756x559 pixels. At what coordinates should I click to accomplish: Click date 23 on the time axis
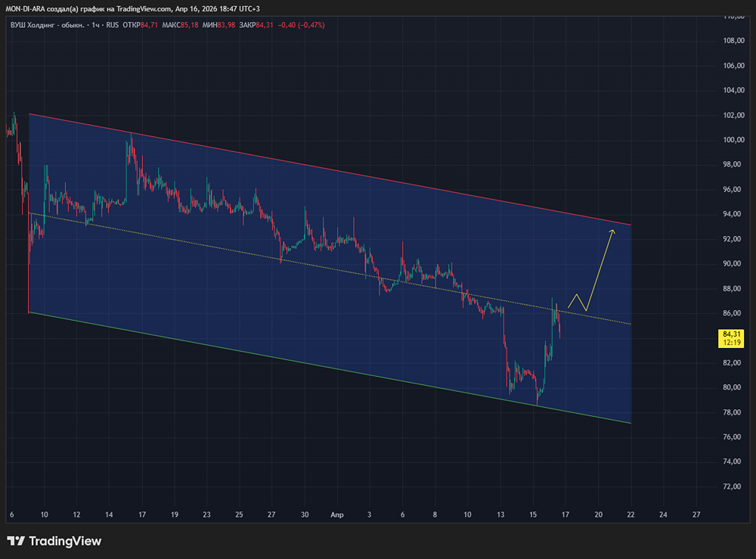point(206,514)
